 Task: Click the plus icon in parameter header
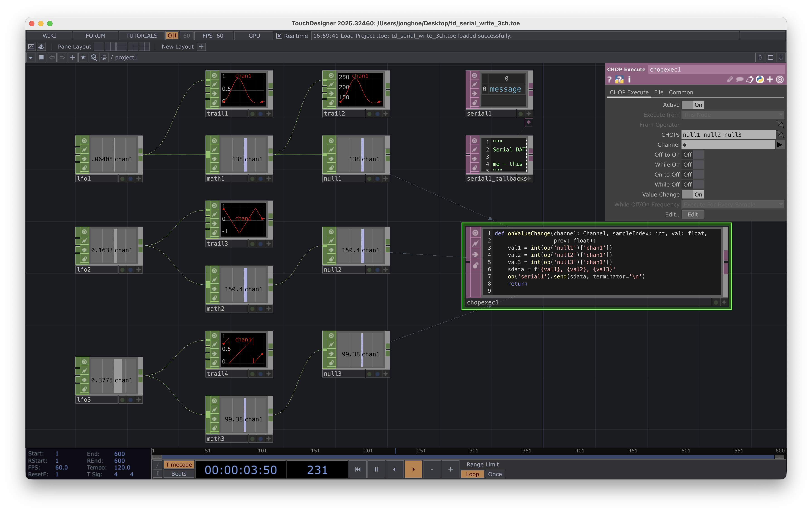click(x=770, y=80)
